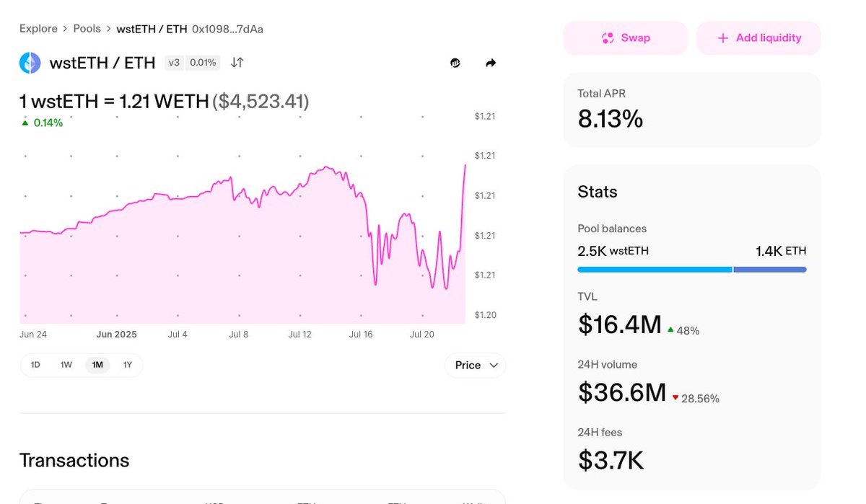This screenshot has height=504, width=866.
Task: Click the v3 version badge
Action: [x=174, y=63]
